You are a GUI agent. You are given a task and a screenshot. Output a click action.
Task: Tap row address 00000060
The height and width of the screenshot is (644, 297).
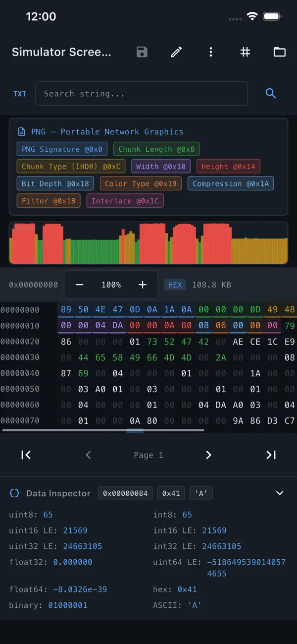20,405
